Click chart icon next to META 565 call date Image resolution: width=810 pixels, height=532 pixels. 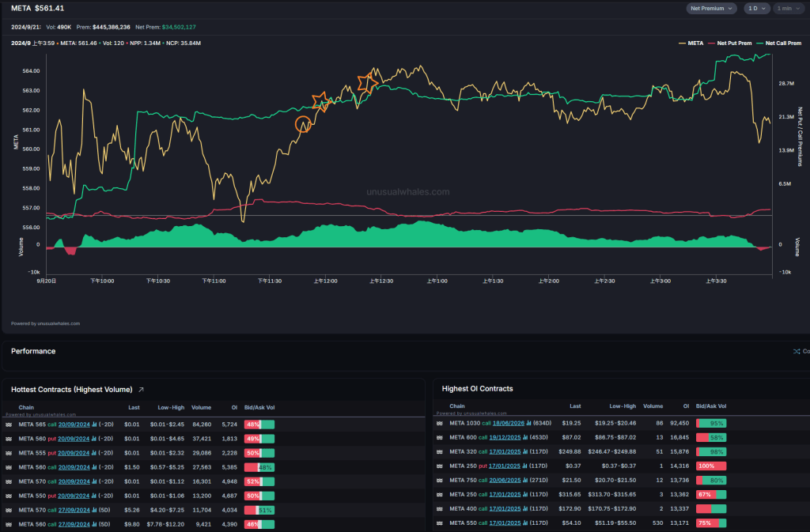coord(93,424)
